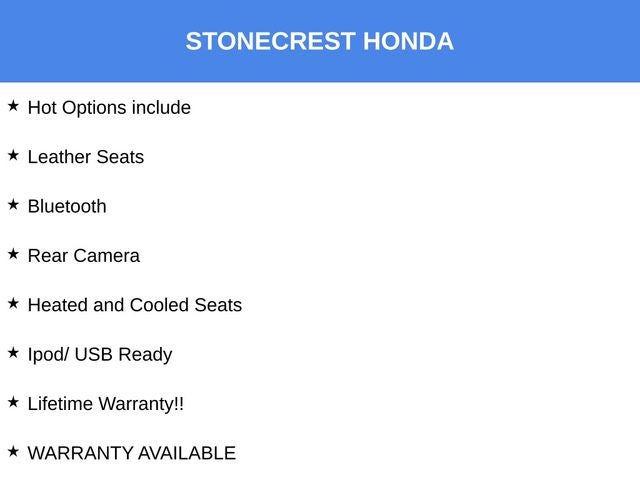Click the STONECREST HONDA header title
Viewport: 640px width, 480px height.
(319, 42)
